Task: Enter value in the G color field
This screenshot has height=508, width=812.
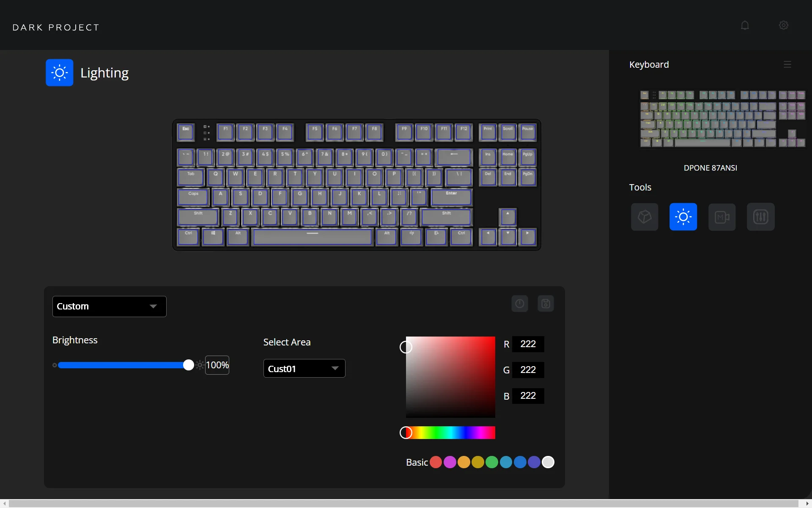Action: [528, 369]
